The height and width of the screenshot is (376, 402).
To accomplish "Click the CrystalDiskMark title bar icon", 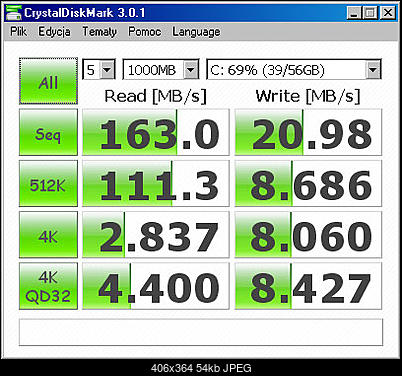I will 14,13.
